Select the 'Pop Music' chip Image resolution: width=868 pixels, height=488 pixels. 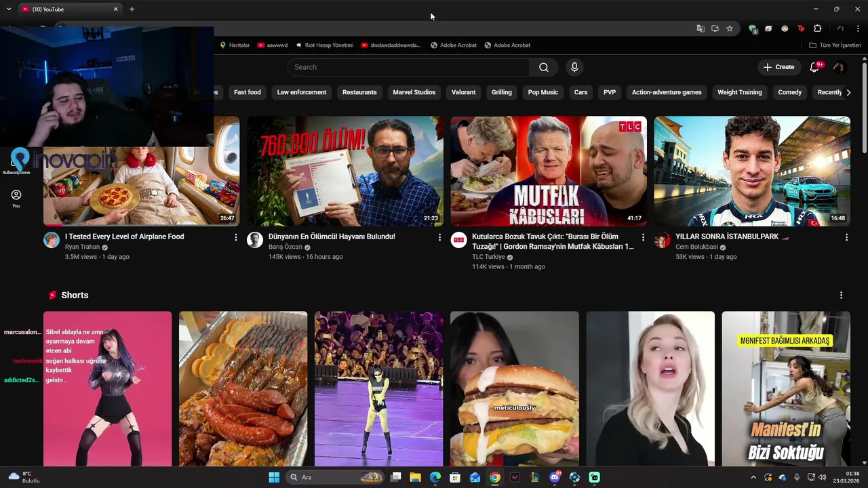543,92
